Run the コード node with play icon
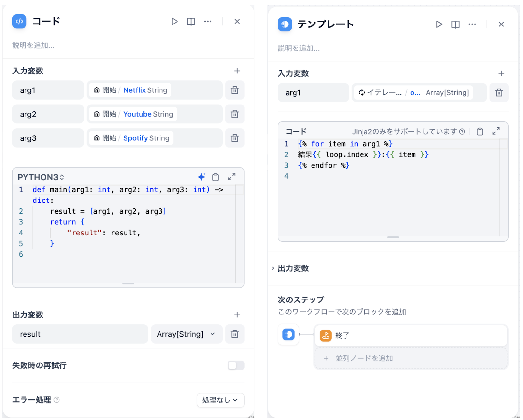Viewport: 523px width, 420px height. [x=174, y=22]
